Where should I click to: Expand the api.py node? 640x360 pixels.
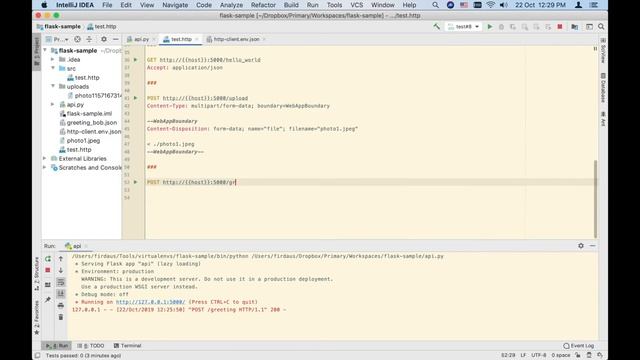[x=53, y=104]
